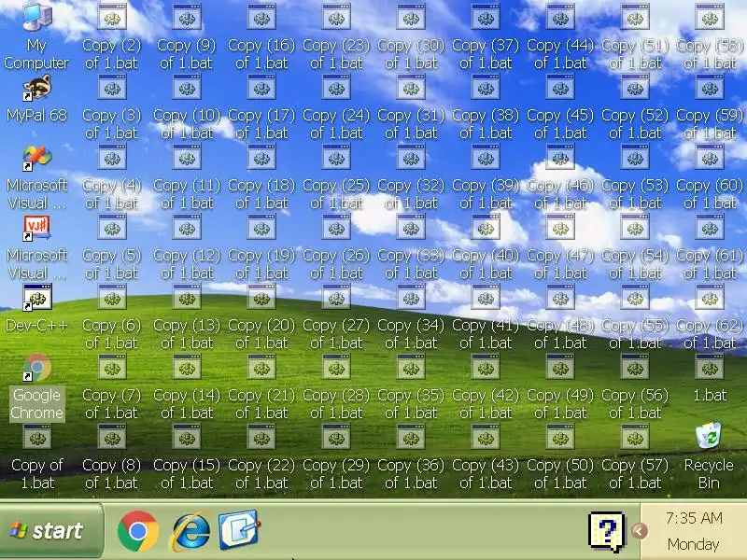Viewport: 747px width, 560px height.
Task: Select Copy (36) of 1.bat icon
Action: (x=411, y=438)
